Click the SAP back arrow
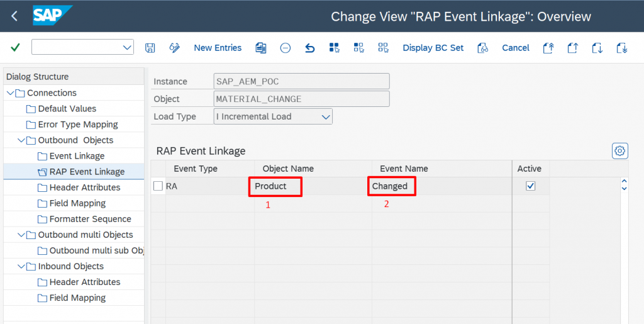Screen dimensions: 644x324 point(14,16)
